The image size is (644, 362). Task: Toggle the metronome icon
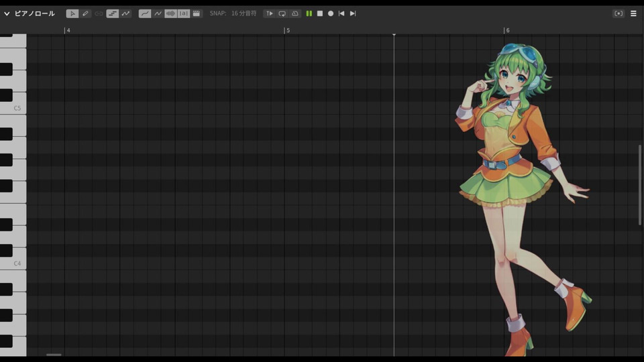(295, 13)
